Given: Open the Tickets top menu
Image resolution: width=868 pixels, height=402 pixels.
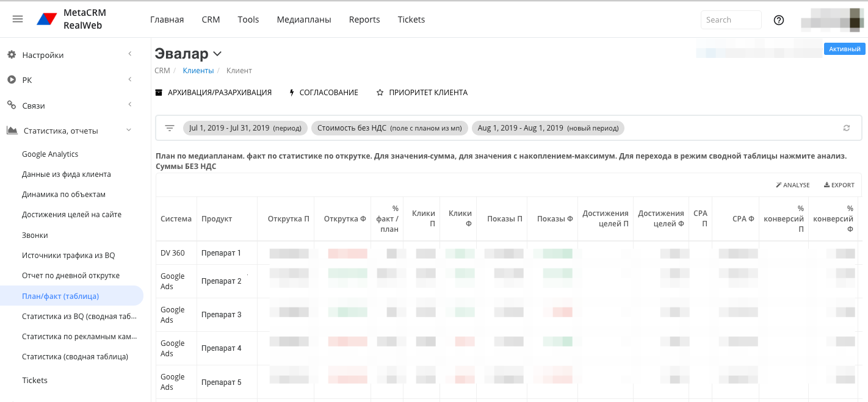Looking at the screenshot, I should pyautogui.click(x=411, y=20).
